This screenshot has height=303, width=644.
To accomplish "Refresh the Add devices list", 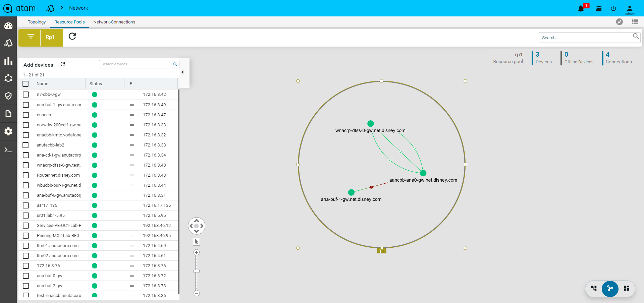I will click(63, 64).
